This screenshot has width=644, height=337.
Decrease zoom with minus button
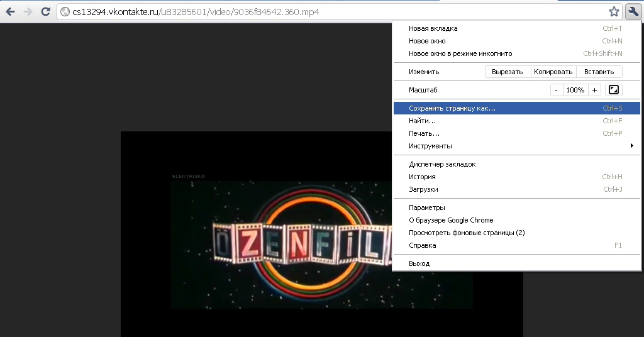(x=557, y=90)
